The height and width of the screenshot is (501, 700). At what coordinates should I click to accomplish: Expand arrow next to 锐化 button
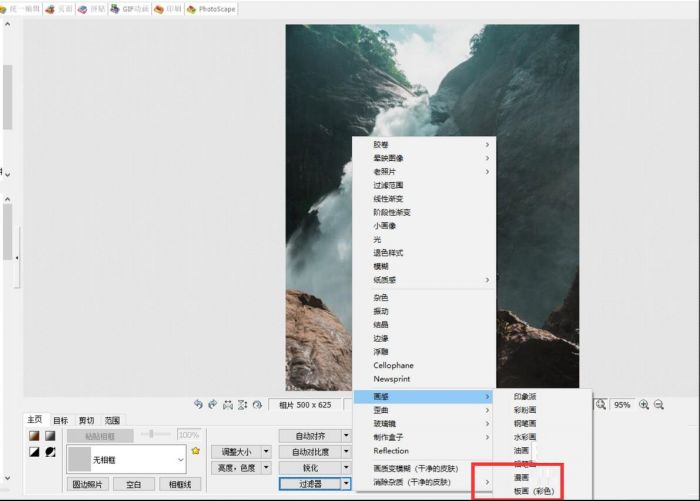(346, 467)
